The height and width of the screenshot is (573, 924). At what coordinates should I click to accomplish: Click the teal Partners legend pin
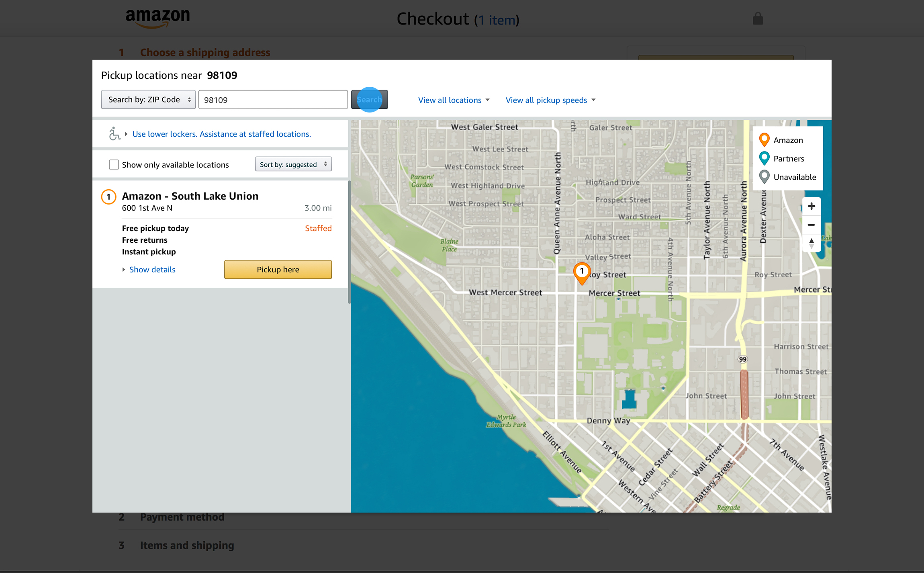pos(764,158)
